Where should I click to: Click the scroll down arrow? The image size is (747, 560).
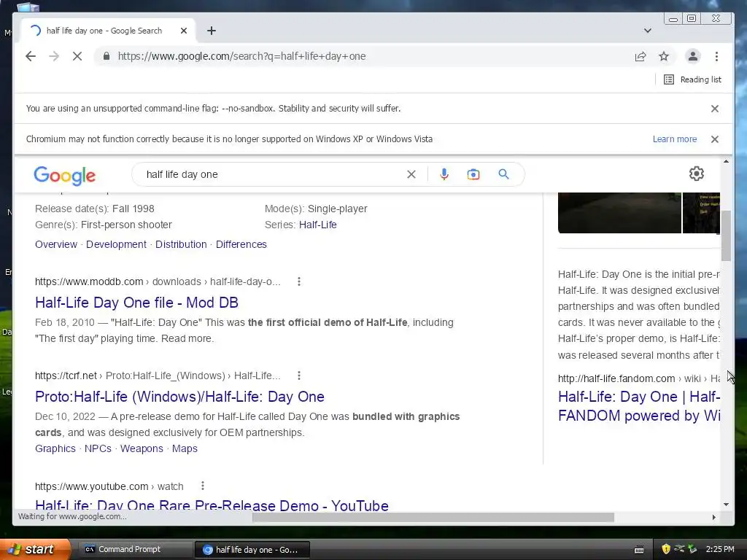pyautogui.click(x=726, y=505)
